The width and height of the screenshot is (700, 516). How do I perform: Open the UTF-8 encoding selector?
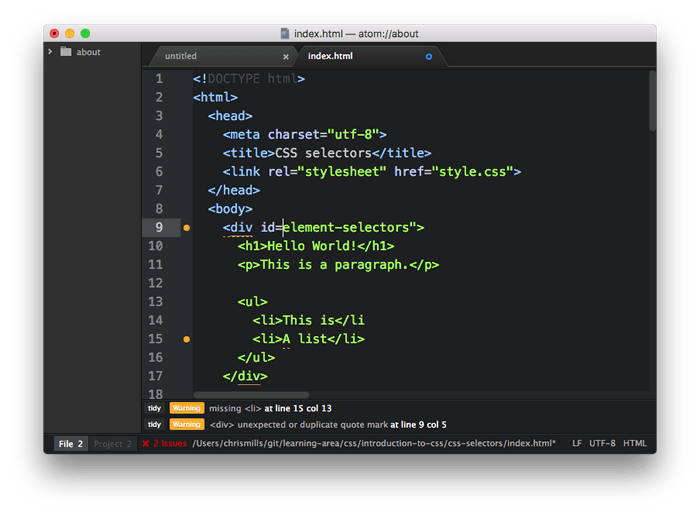(602, 443)
